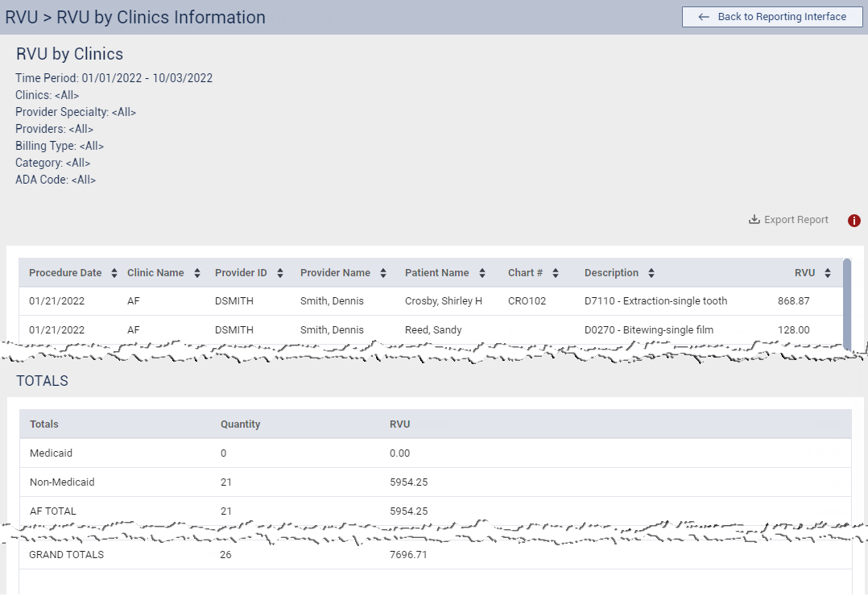Go back to Reporting Interface
The image size is (868, 596).
[x=772, y=17]
